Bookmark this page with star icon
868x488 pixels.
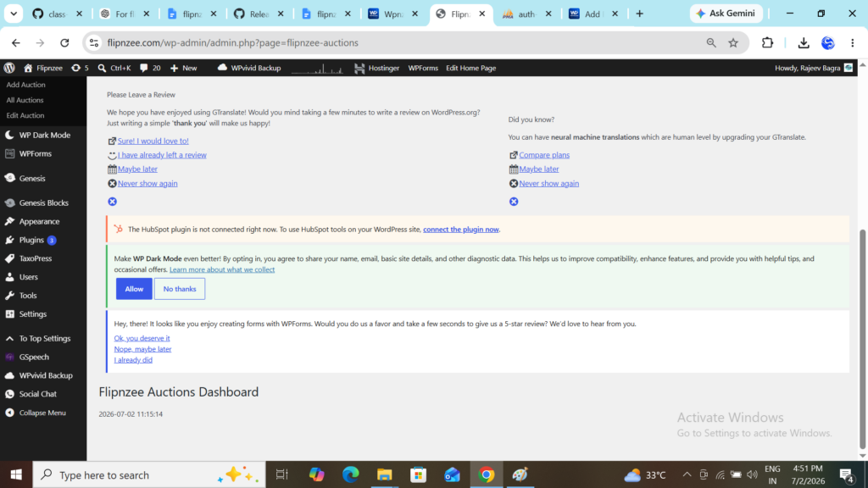733,42
